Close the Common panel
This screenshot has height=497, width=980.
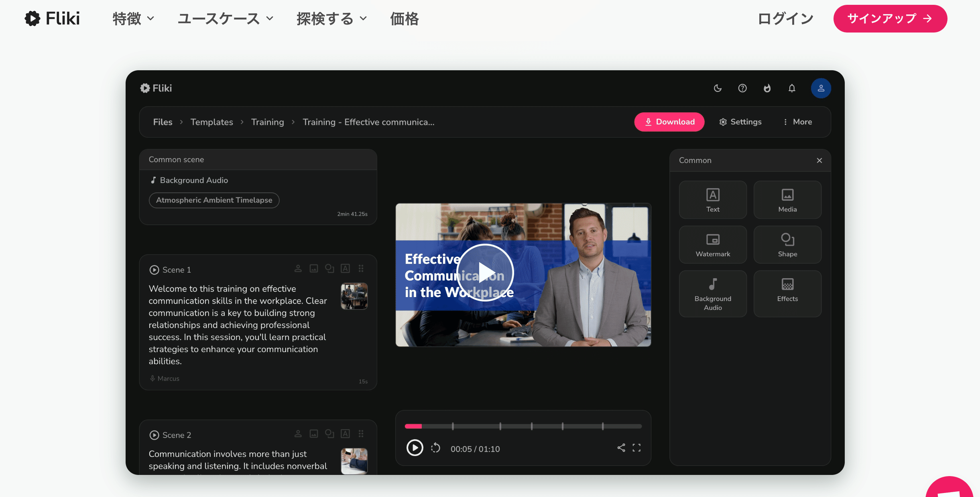pos(819,161)
